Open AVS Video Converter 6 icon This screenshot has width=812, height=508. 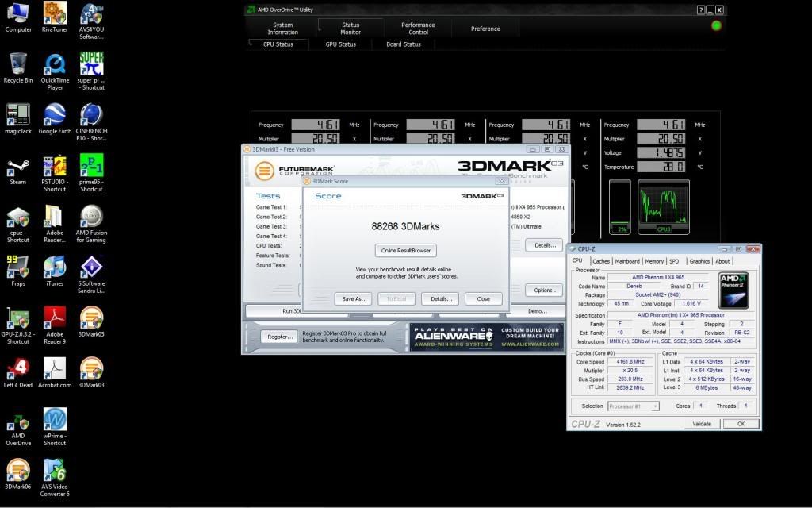[55, 478]
